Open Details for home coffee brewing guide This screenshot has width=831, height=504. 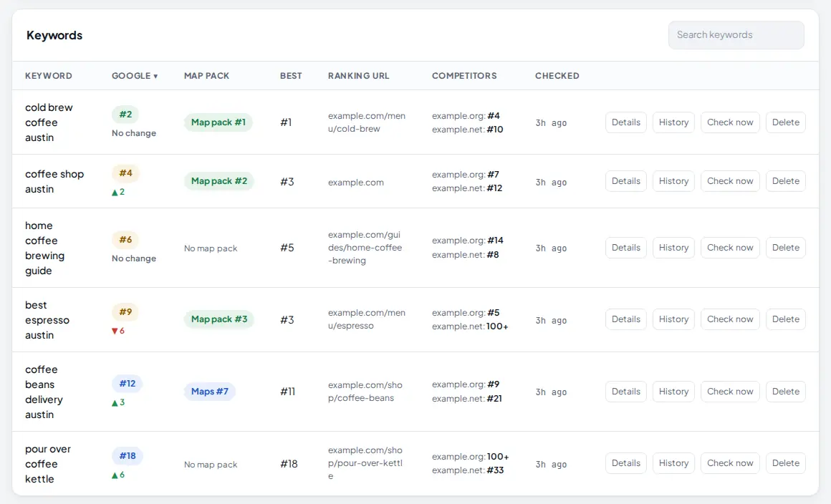(626, 248)
